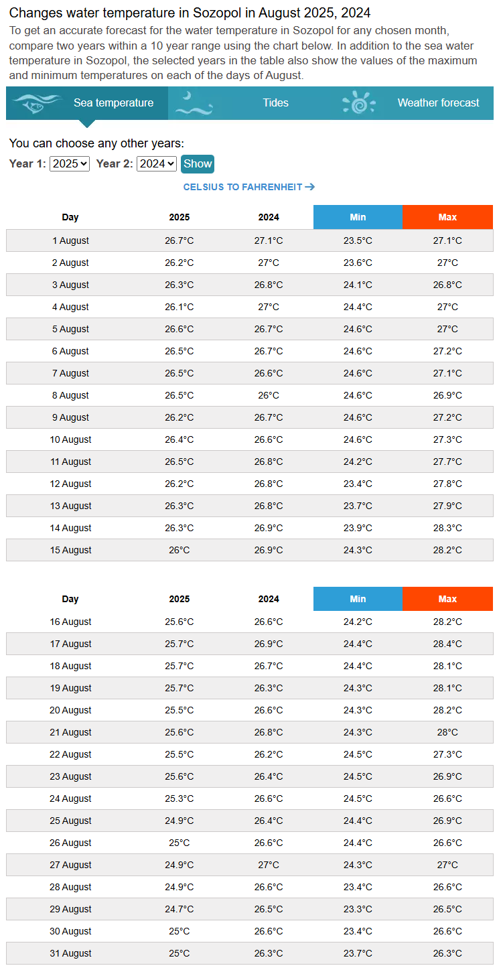Click the sun icon for Weather forecast
The image size is (503, 980).
pos(359,103)
